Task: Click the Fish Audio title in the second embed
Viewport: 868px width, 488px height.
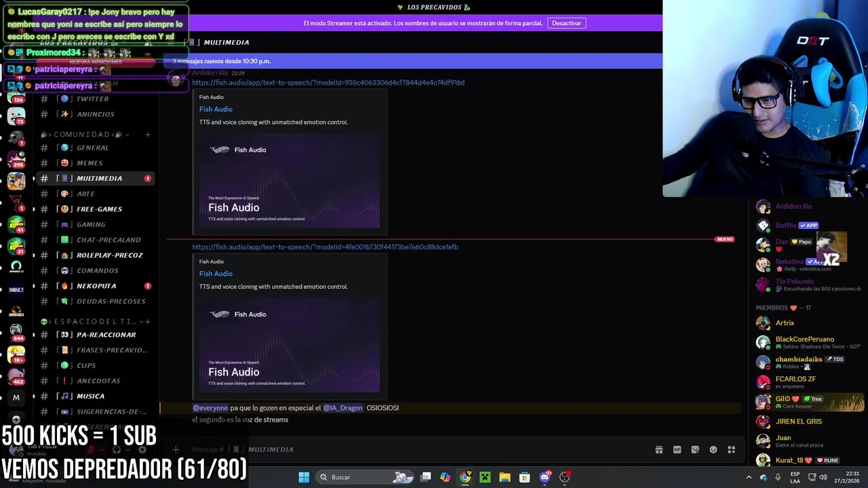Action: (216, 274)
